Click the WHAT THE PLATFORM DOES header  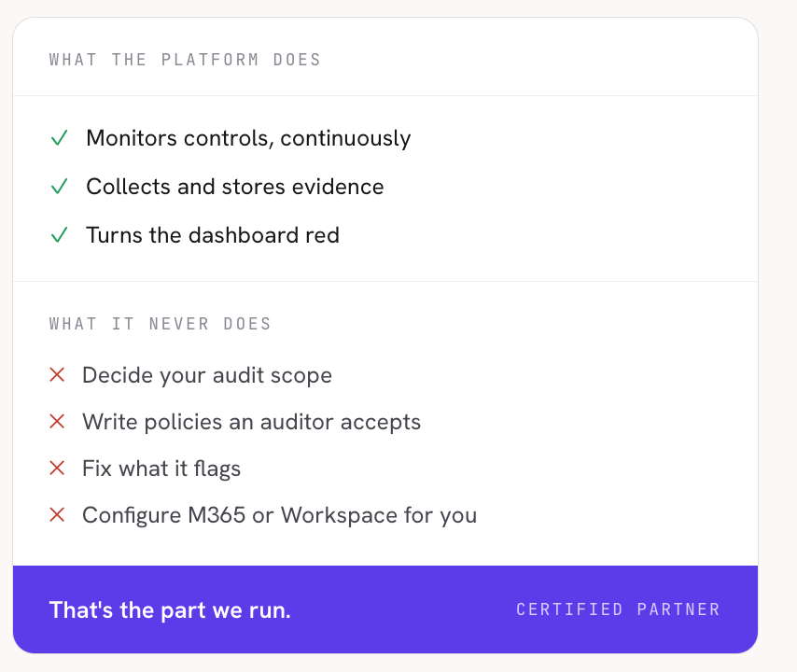[x=185, y=60]
